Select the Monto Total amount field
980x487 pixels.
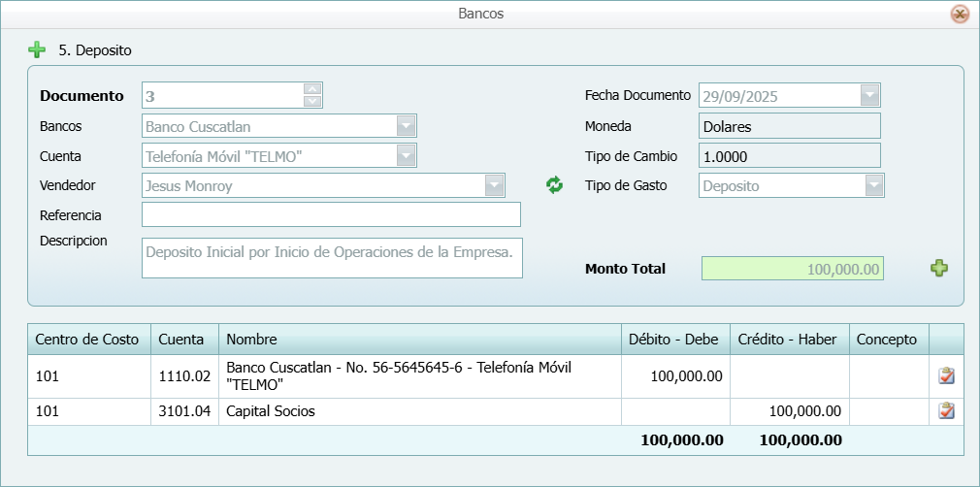pos(792,269)
